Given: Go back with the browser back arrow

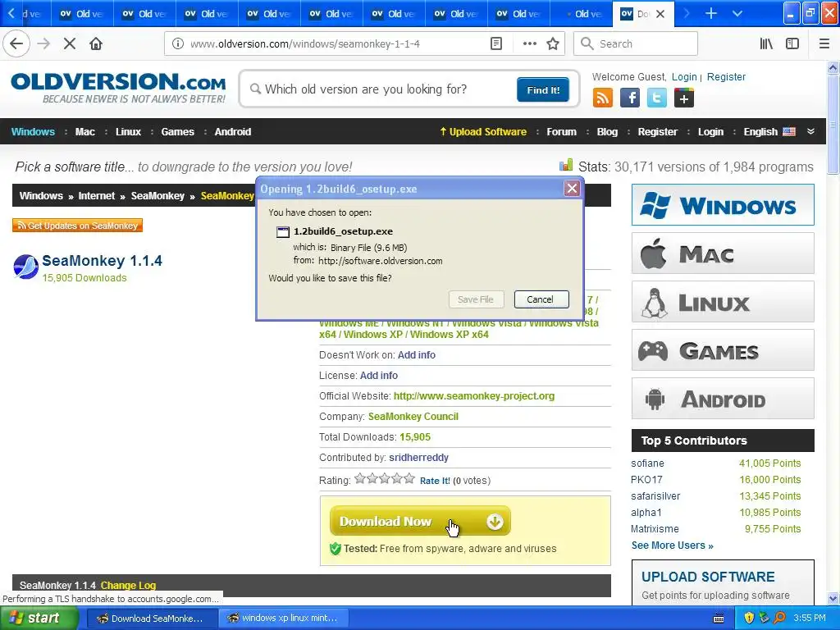Looking at the screenshot, I should pos(16,43).
